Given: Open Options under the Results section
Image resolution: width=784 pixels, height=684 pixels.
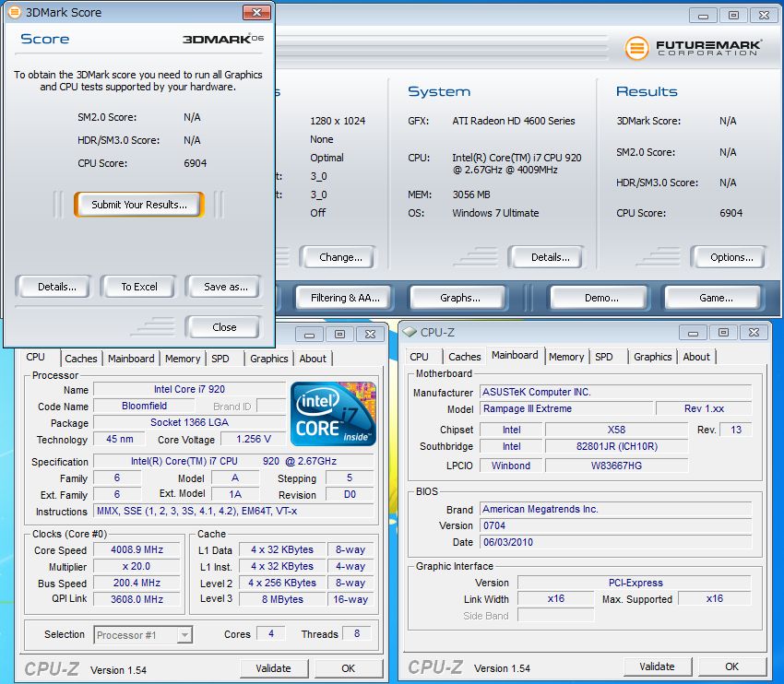Looking at the screenshot, I should point(731,257).
